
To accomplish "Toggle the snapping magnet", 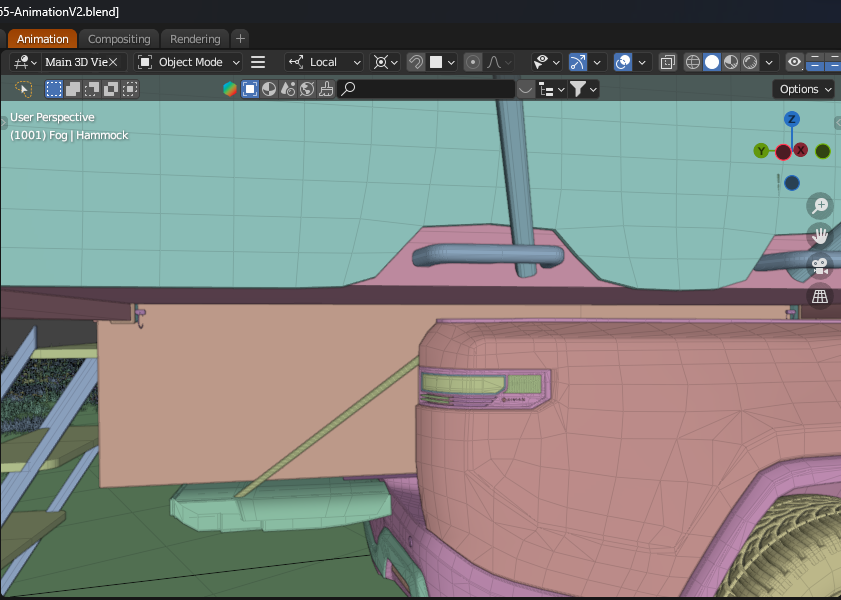I will [x=416, y=62].
